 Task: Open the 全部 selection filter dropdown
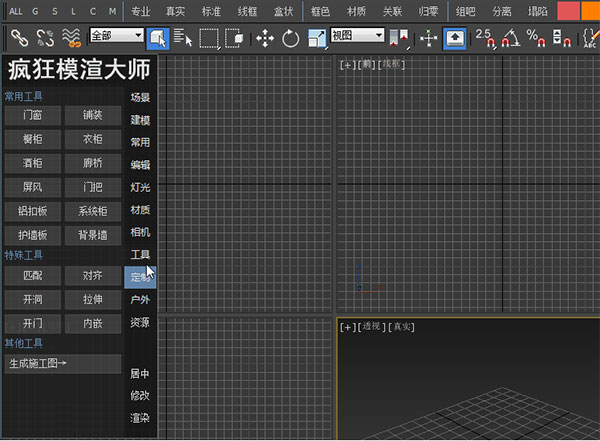pos(116,35)
